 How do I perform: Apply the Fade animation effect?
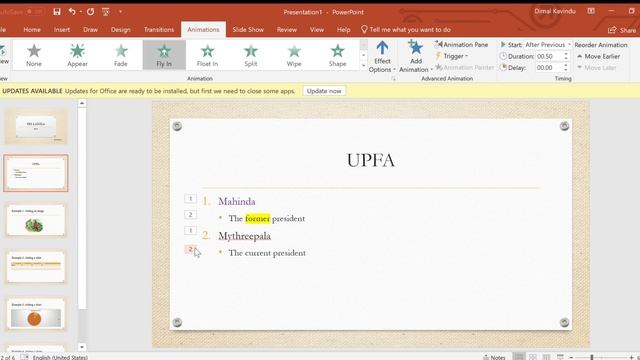121,55
